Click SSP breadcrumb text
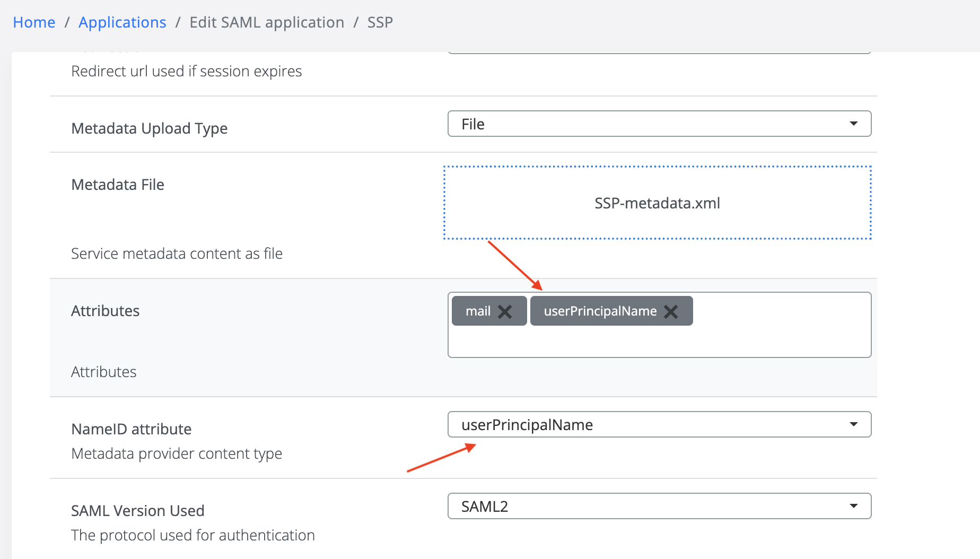980x559 pixels. point(380,22)
